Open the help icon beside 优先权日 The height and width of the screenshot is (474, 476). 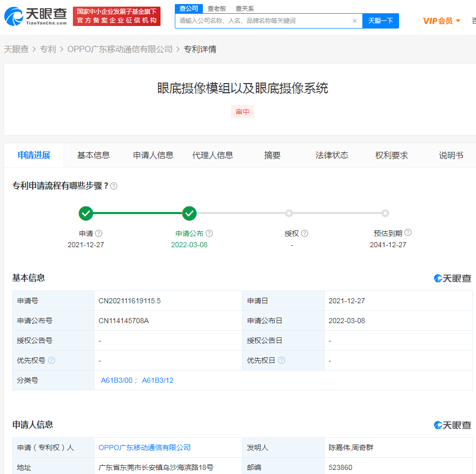pos(282,360)
